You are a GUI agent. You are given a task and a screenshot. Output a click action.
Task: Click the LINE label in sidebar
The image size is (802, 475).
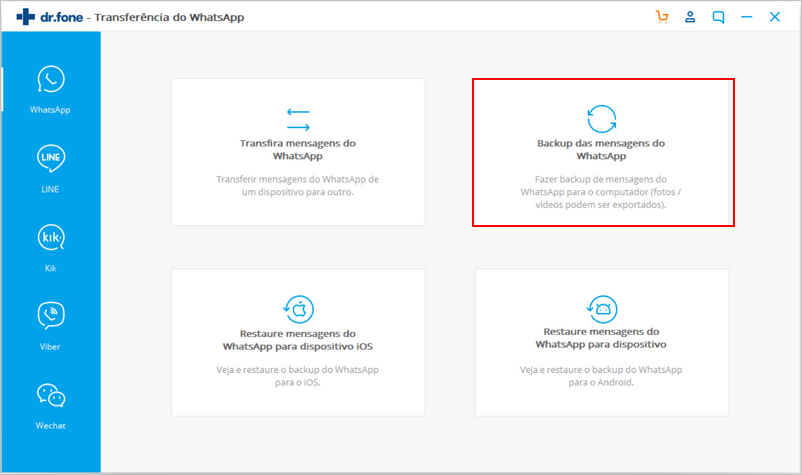[x=50, y=189]
